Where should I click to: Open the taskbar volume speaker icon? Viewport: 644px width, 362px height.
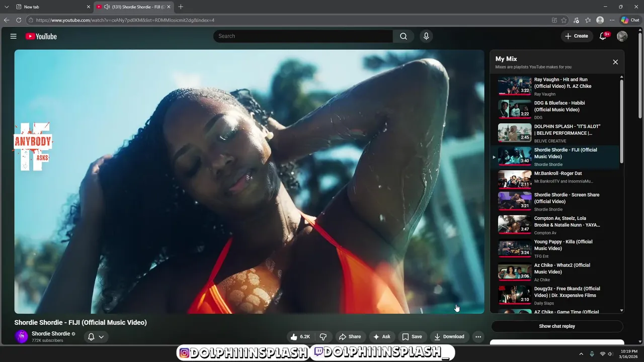pos(610,354)
